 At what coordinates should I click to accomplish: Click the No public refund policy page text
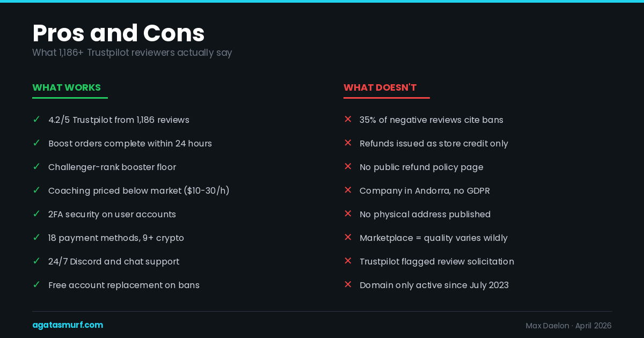[x=421, y=167]
